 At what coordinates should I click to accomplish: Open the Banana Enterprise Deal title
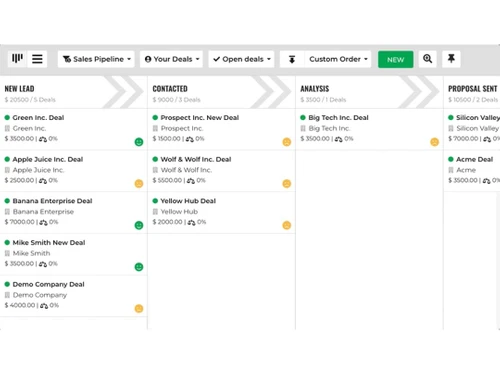[52, 201]
